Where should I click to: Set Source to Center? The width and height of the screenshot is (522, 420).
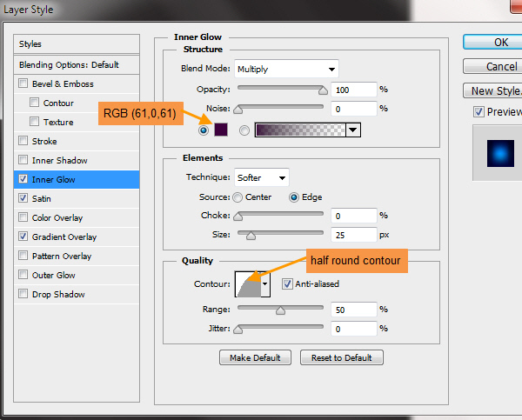coord(238,197)
